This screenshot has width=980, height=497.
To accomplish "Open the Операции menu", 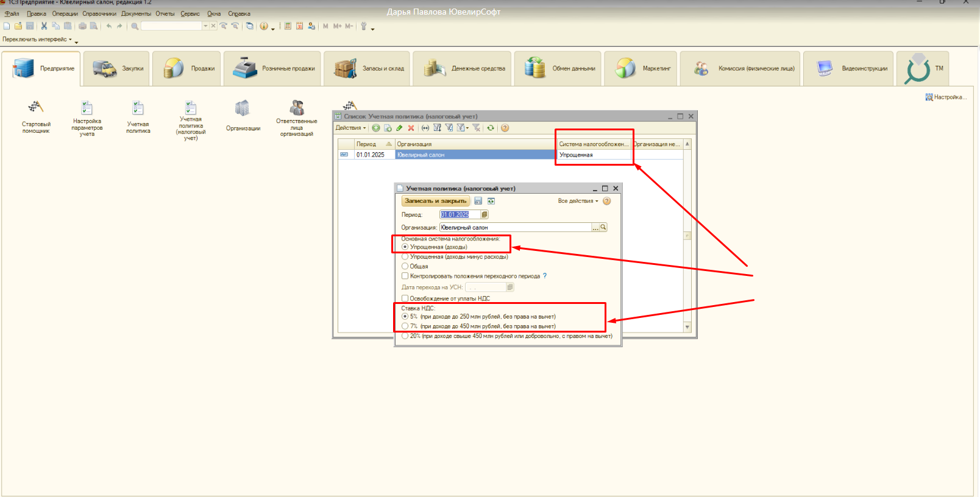I will pos(65,13).
